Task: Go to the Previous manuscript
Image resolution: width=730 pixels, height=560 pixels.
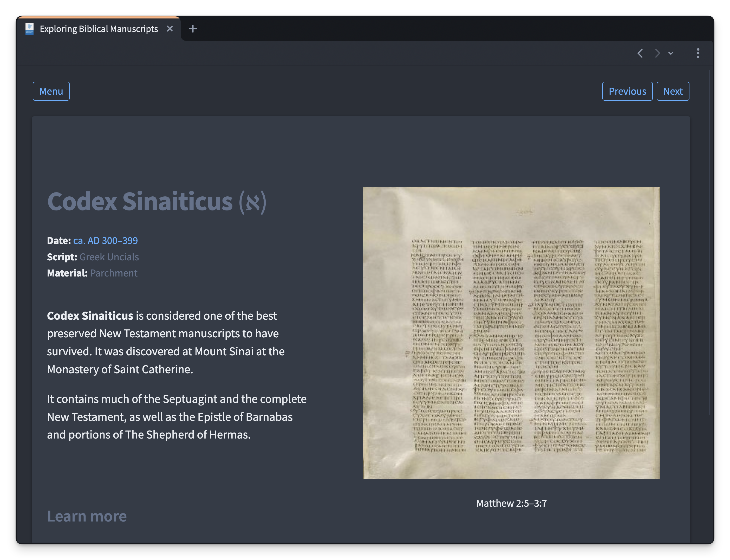Action: [627, 91]
